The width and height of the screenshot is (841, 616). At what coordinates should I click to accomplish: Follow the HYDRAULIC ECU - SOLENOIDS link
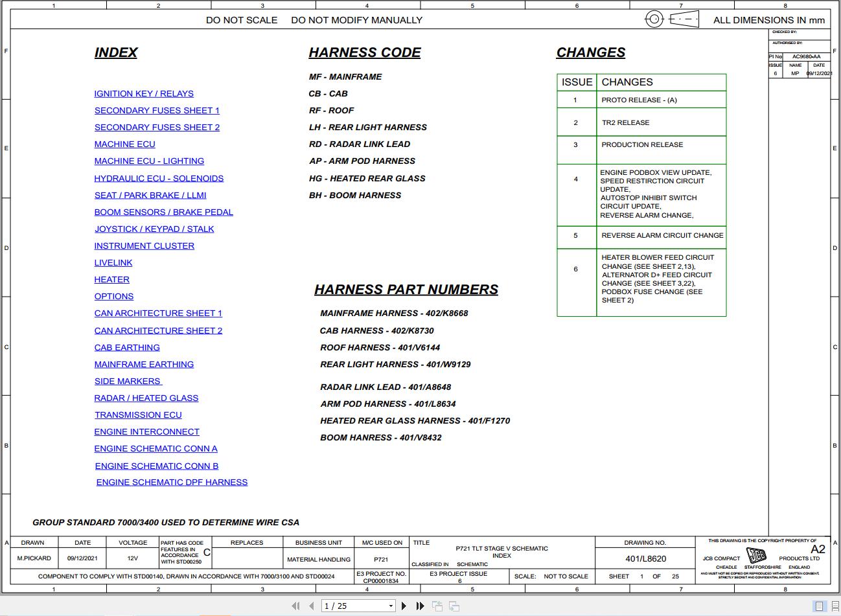pos(159,178)
